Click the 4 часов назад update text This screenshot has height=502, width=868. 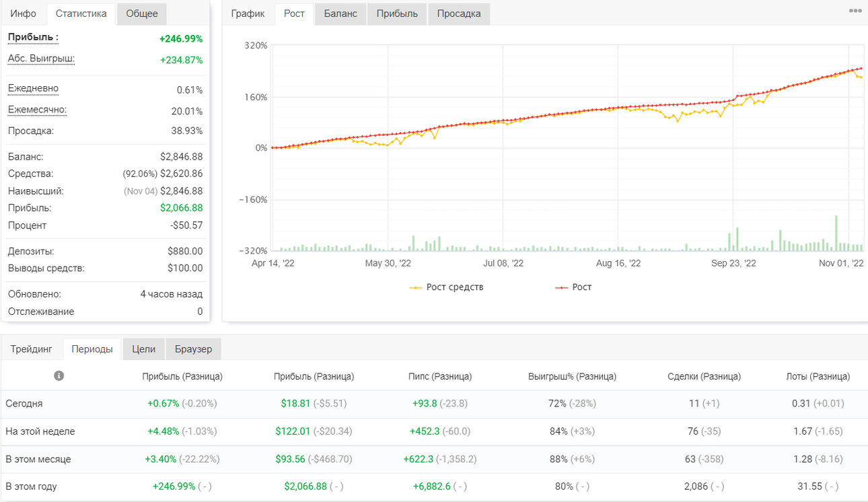tap(171, 294)
